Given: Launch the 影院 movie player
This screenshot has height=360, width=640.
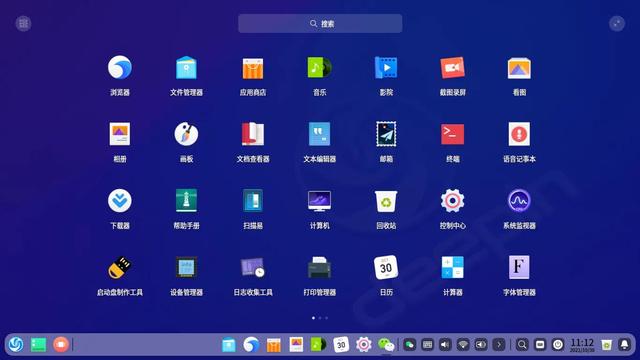Looking at the screenshot, I should pyautogui.click(x=386, y=68).
